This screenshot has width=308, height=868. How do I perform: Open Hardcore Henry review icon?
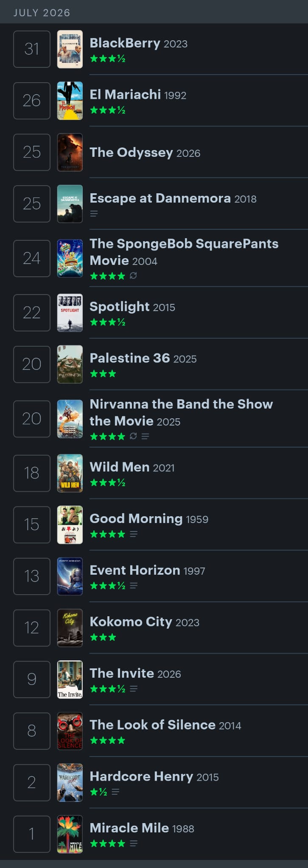point(115,792)
